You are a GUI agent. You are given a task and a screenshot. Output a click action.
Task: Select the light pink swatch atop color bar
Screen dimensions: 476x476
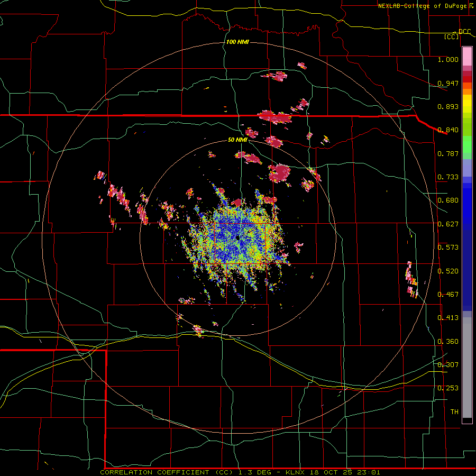[467, 57]
